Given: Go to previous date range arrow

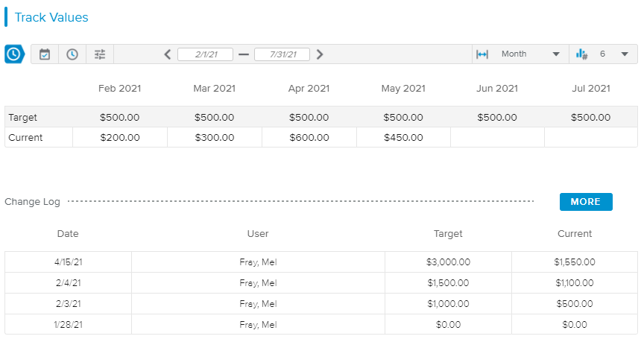Looking at the screenshot, I should pyautogui.click(x=168, y=54).
